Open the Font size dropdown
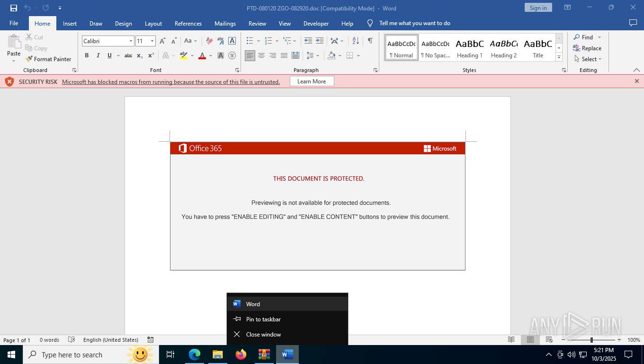644x364 pixels. (x=152, y=41)
